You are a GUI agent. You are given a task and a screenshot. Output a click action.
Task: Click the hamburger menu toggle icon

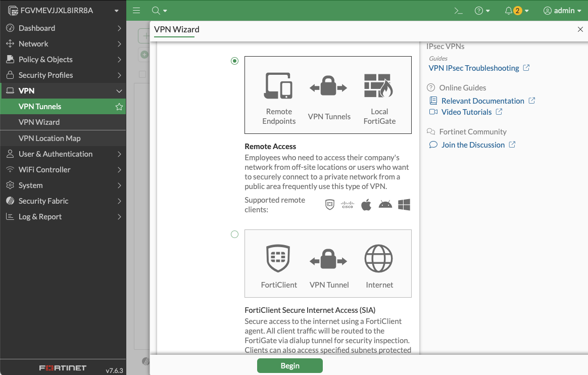coord(136,11)
